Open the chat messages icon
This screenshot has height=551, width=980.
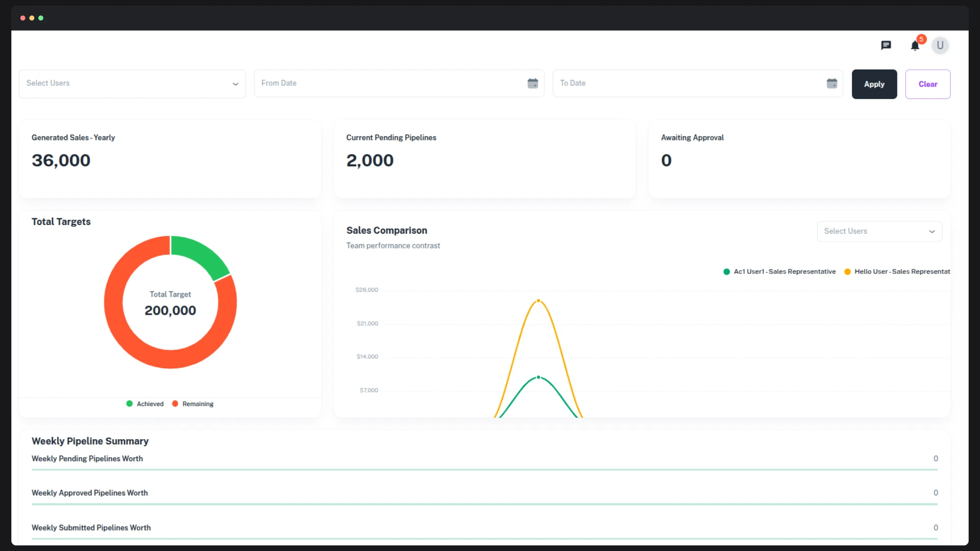(886, 45)
